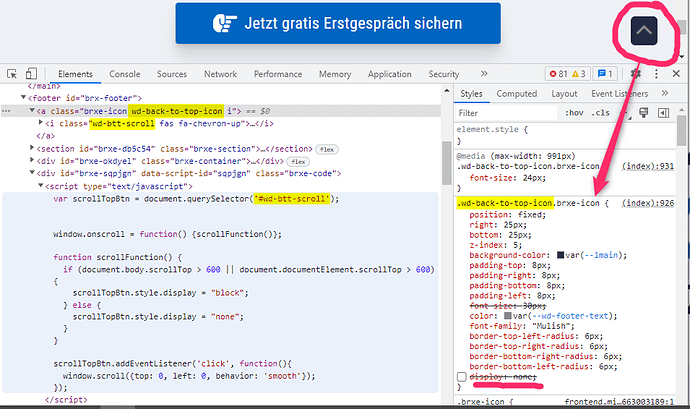
Task: Click the 'z-index: 5' declaration
Action: [x=495, y=245]
